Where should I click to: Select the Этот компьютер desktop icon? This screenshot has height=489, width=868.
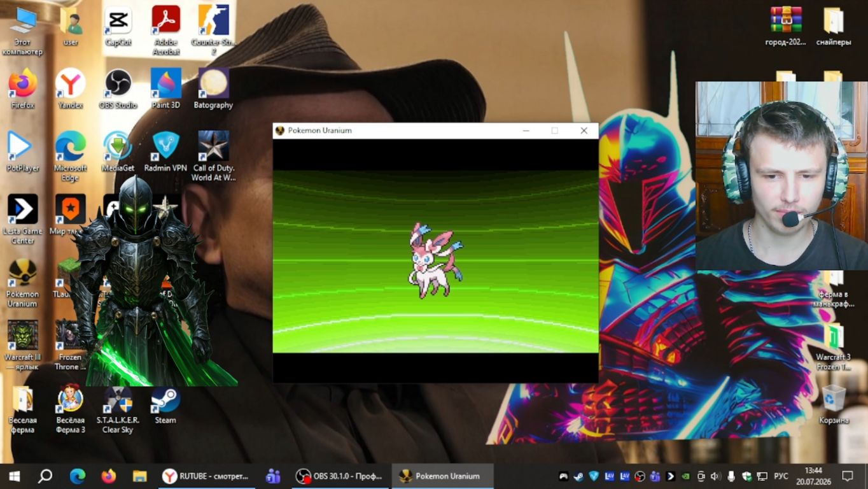23,31
